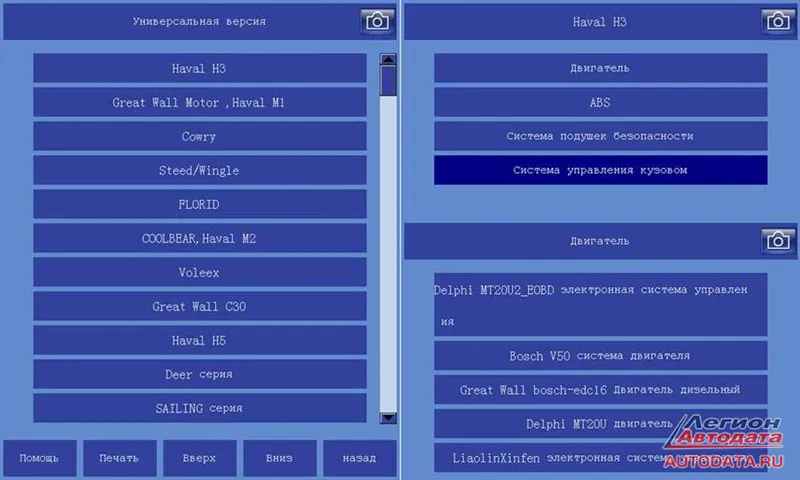The image size is (800, 480).
Task: Select Bosch V50 система двигателя
Action: click(601, 356)
